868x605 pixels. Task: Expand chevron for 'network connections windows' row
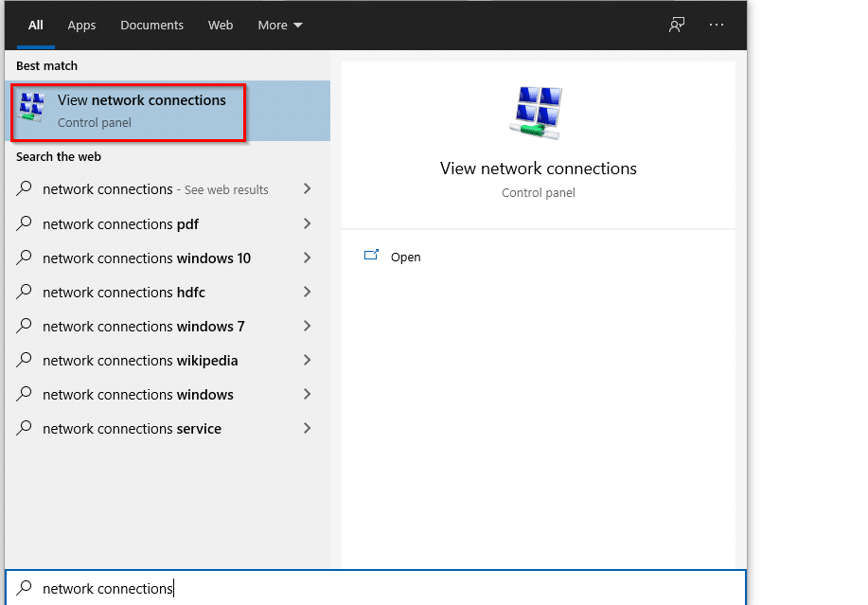coord(308,394)
